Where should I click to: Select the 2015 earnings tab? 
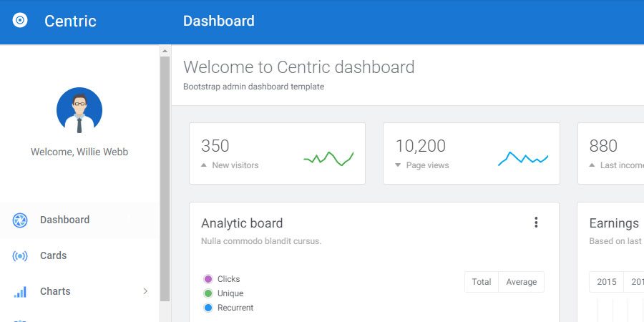(607, 282)
